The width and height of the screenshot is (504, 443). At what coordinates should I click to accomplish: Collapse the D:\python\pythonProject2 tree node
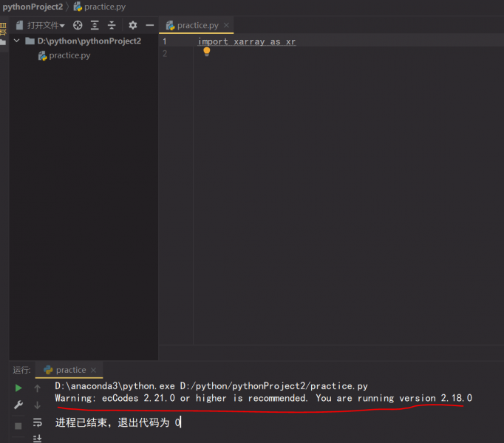click(17, 41)
